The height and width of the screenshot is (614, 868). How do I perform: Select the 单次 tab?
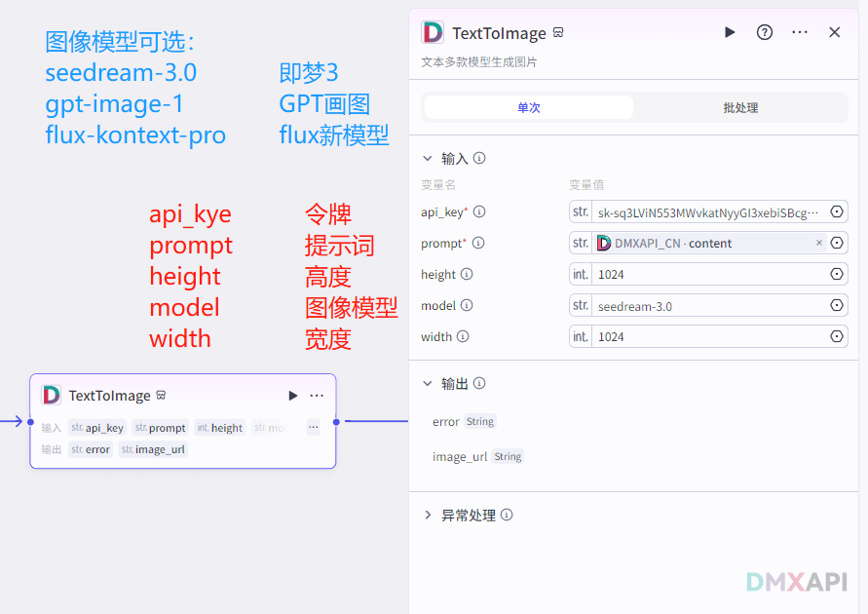point(529,108)
